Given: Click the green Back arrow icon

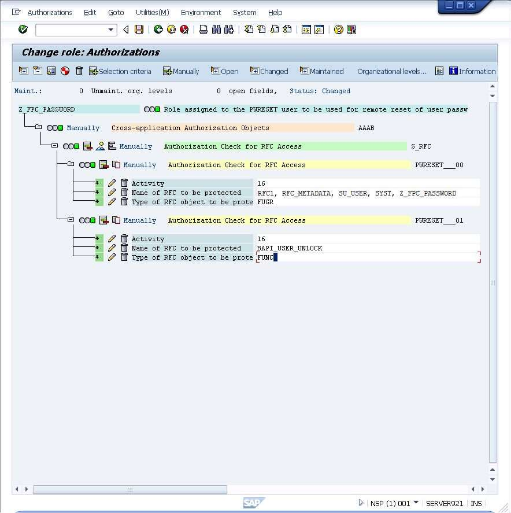Looking at the screenshot, I should click(x=158, y=30).
